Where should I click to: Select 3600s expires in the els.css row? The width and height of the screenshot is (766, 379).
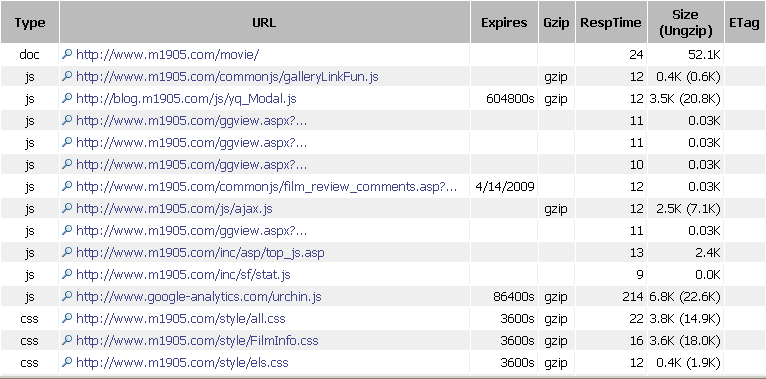(517, 362)
